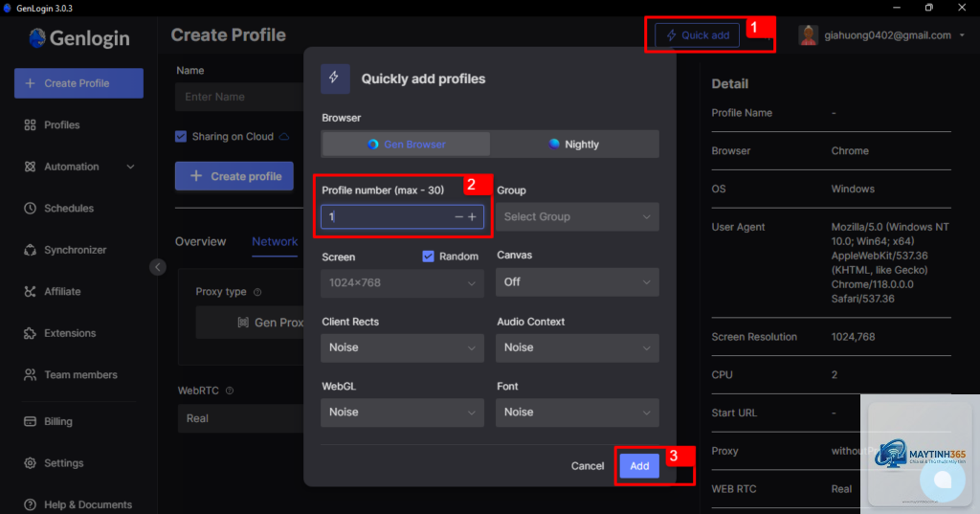Image resolution: width=980 pixels, height=514 pixels.
Task: Open the Schedules sidebar item
Action: tap(58, 209)
